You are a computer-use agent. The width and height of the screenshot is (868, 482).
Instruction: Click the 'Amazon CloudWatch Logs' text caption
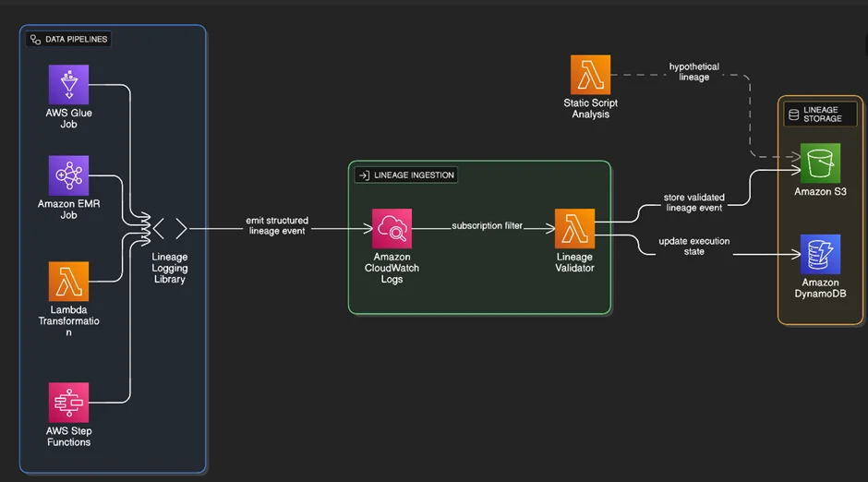tap(392, 268)
